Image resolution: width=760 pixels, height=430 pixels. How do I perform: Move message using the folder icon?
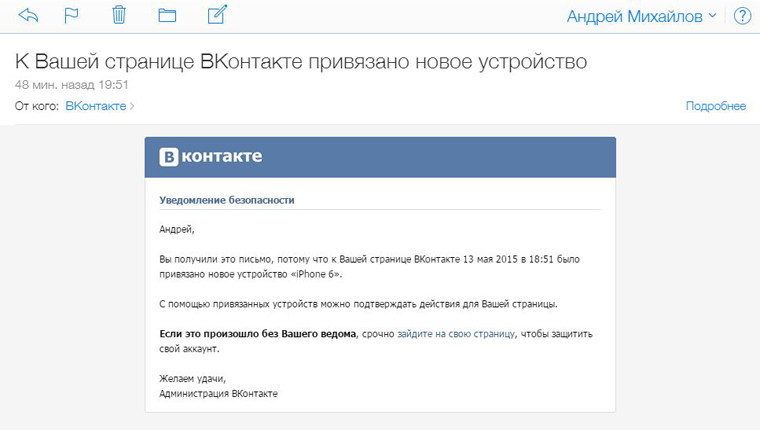click(167, 16)
